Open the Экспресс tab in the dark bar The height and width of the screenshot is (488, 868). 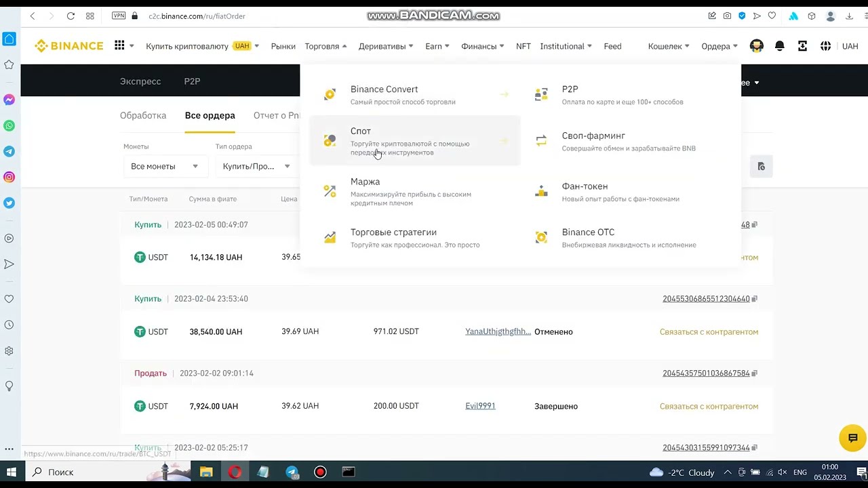tap(140, 81)
